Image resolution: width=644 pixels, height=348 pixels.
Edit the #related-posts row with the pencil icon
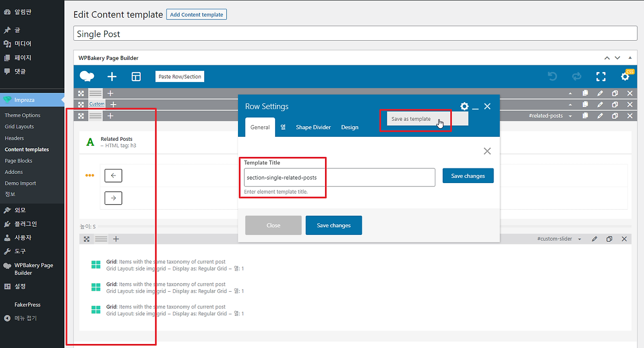click(x=600, y=116)
